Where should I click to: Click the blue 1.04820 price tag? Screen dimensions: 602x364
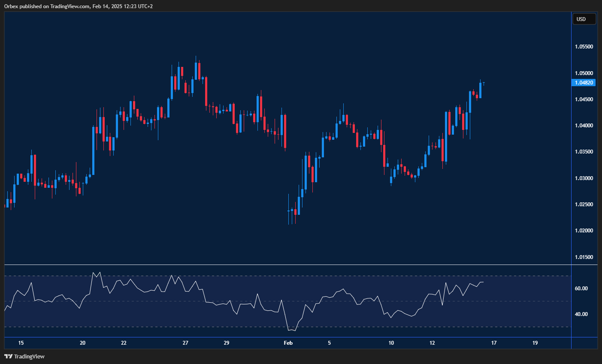pyautogui.click(x=584, y=82)
